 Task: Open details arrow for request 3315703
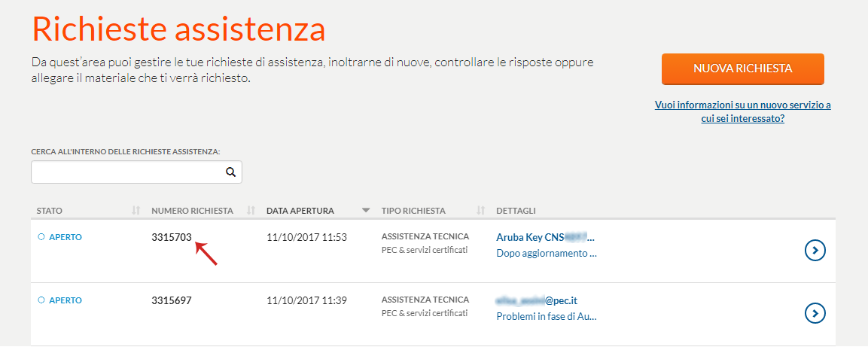tap(815, 251)
